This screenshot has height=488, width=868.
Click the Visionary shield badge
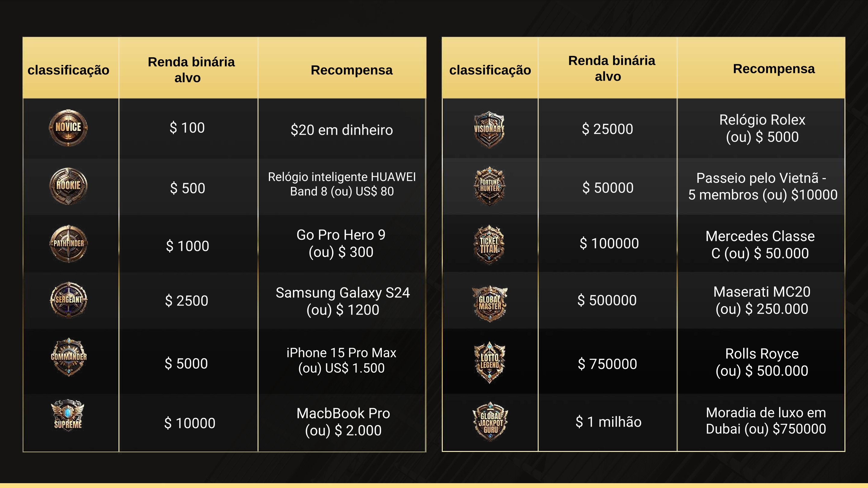click(x=489, y=130)
